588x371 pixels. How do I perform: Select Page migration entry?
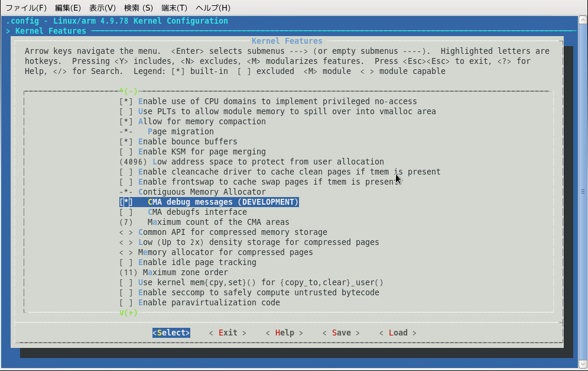pos(167,132)
